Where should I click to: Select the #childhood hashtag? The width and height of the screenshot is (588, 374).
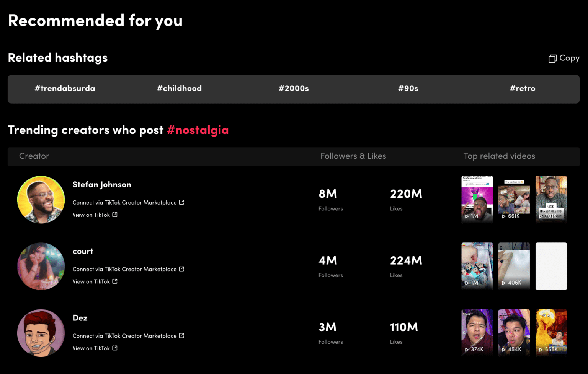pos(179,89)
